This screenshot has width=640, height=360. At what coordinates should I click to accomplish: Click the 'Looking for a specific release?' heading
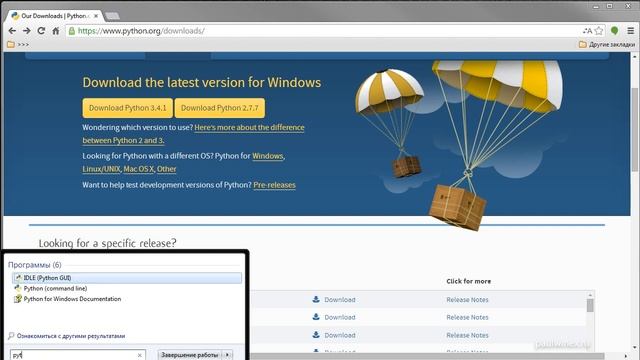(107, 243)
